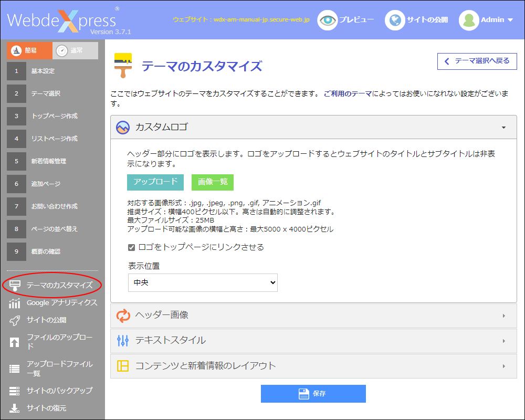
Task: Click the globe publish-site icon in header
Action: 395,20
